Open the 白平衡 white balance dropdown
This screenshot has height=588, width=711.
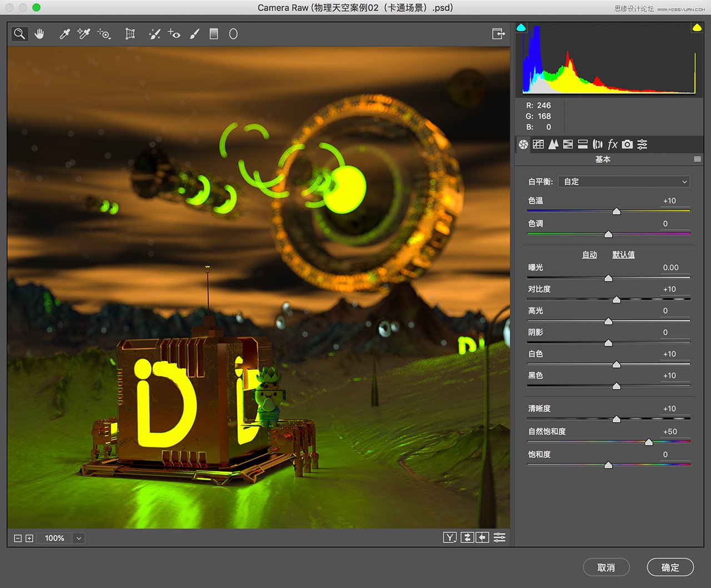[x=624, y=181]
